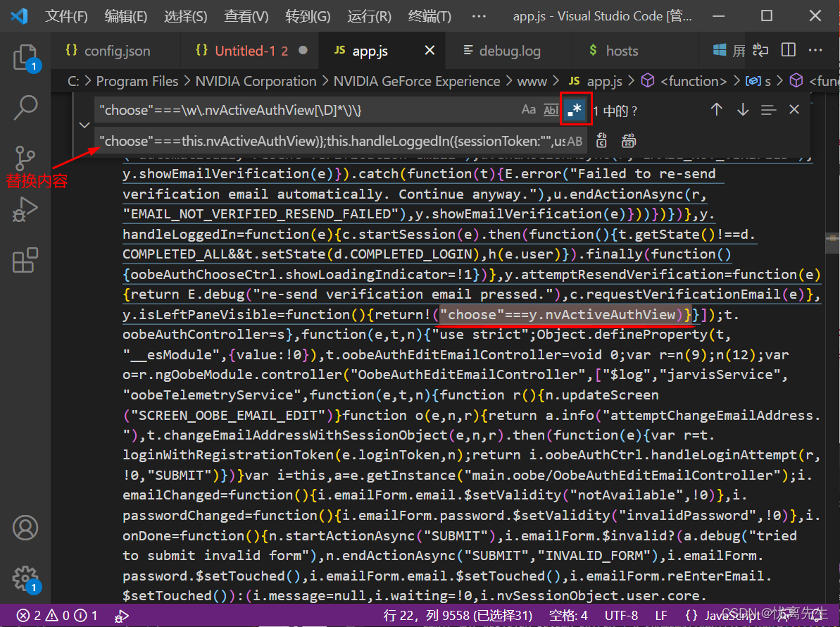Click the VS Code logo icon

point(19,16)
